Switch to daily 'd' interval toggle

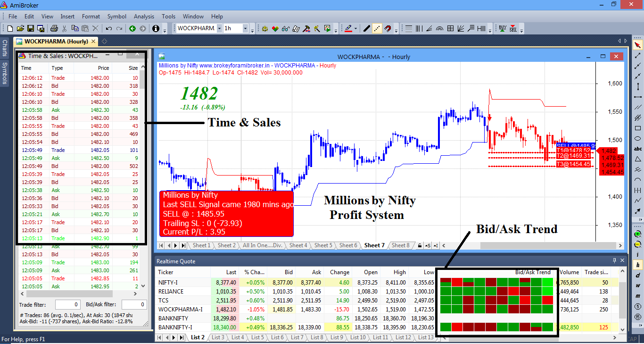(638, 276)
